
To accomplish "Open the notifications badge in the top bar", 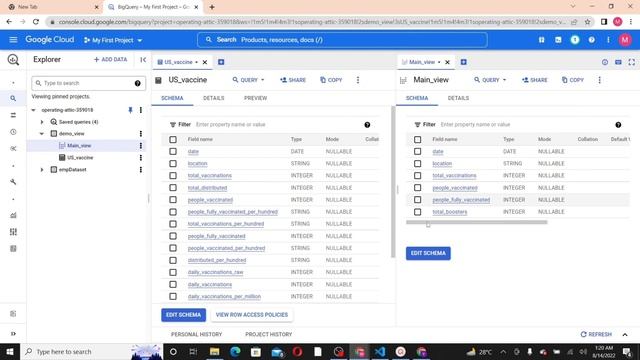I will 575,40.
